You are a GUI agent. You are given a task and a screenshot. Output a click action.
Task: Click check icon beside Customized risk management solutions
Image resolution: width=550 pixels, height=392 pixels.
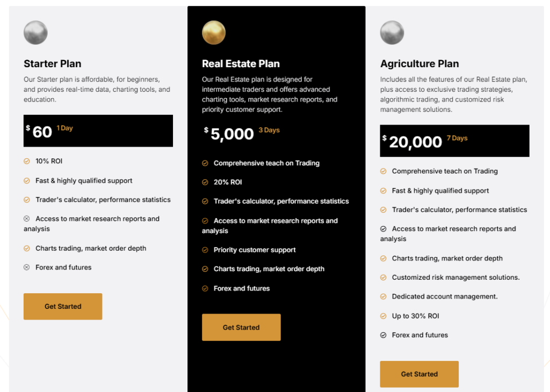[383, 278]
